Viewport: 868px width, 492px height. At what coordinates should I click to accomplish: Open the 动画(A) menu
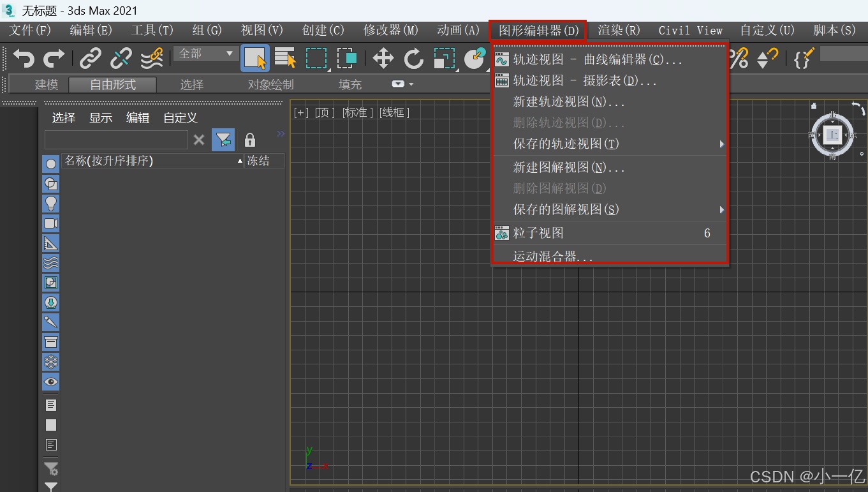(x=459, y=30)
